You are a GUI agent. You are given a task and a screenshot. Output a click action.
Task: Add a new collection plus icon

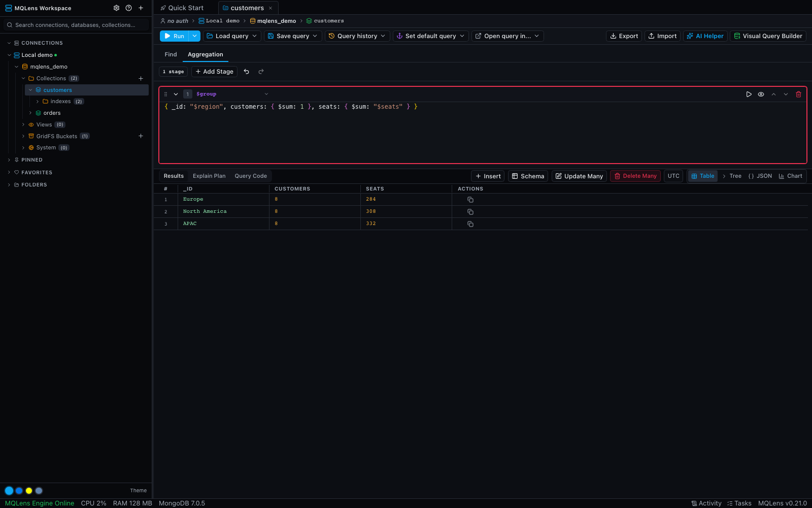141,78
